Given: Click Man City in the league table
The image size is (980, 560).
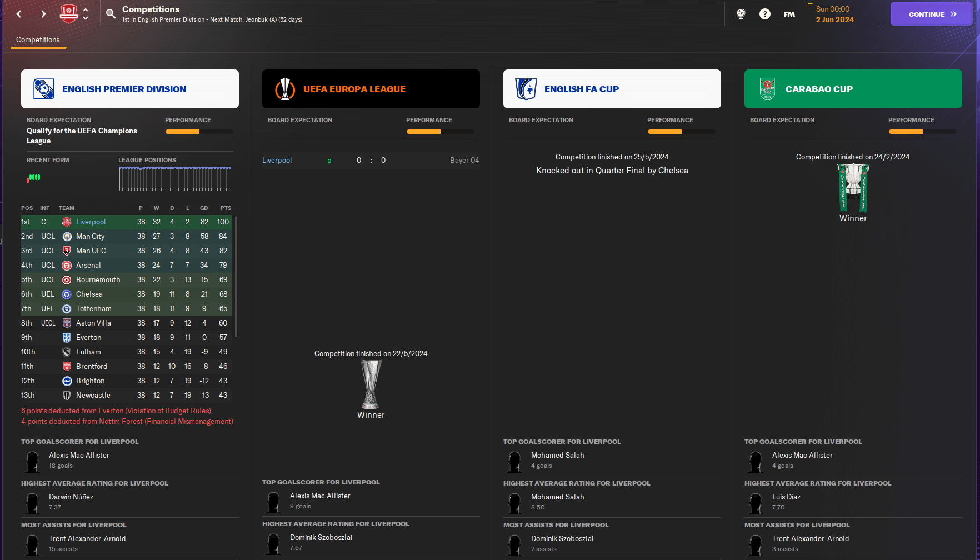Looking at the screenshot, I should pyautogui.click(x=90, y=237).
